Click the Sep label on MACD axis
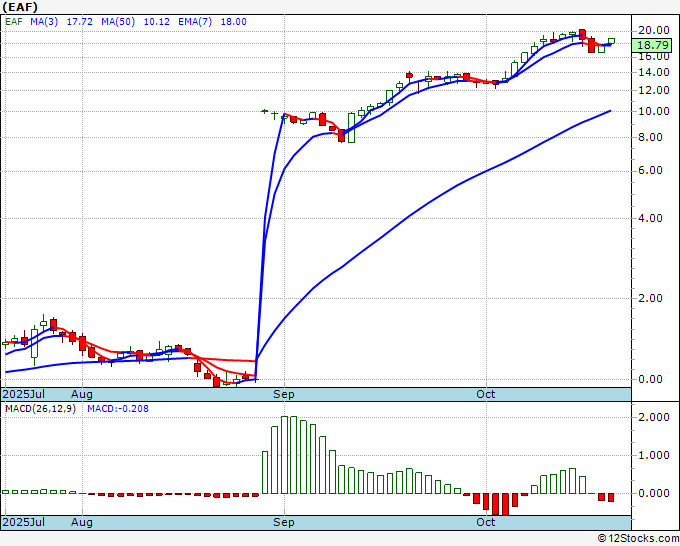 click(x=284, y=522)
